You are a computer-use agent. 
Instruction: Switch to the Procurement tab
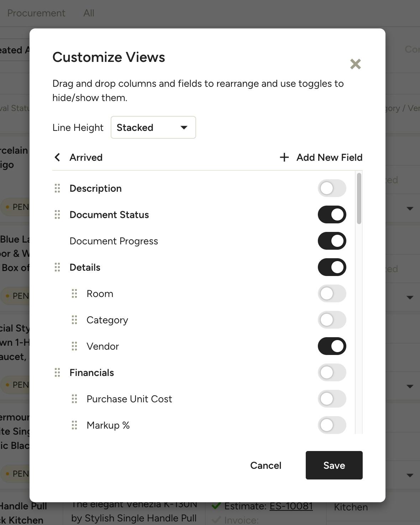36,13
